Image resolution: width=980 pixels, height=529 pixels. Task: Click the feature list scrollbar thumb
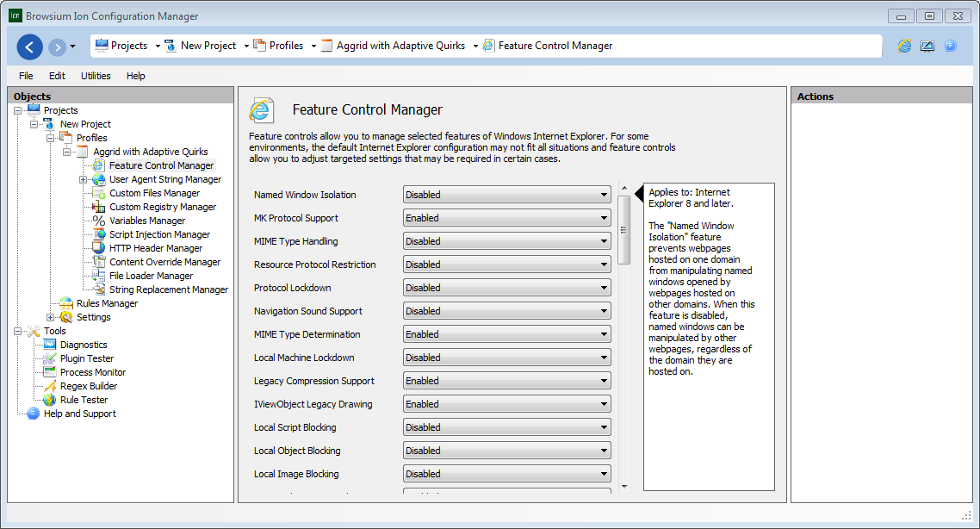[x=623, y=230]
